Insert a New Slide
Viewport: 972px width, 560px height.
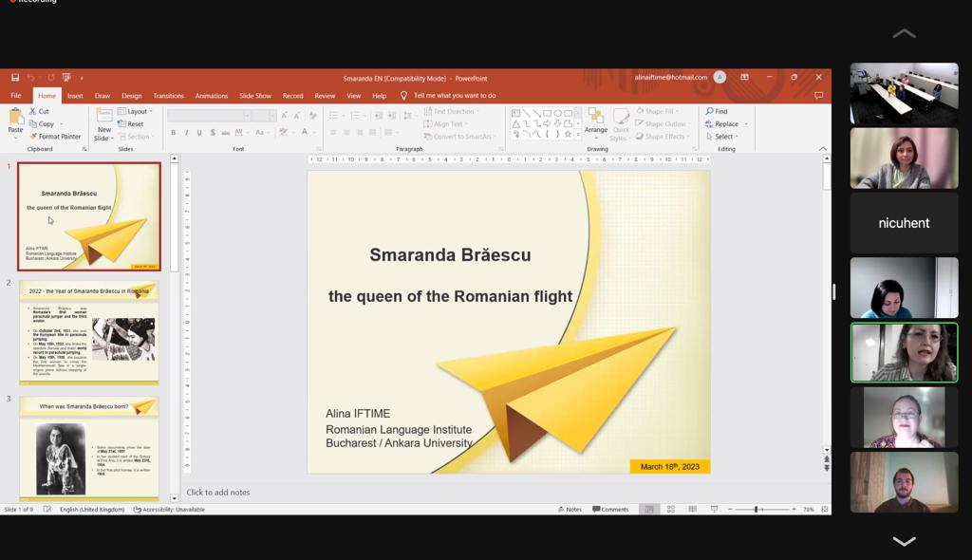click(103, 124)
